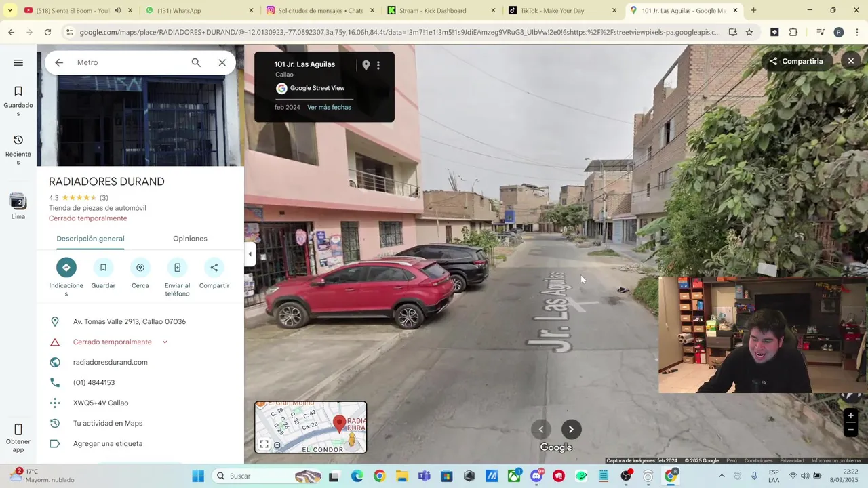Screen dimensions: 868x488
Task: Go back with the search panel arrow
Action: [59, 62]
